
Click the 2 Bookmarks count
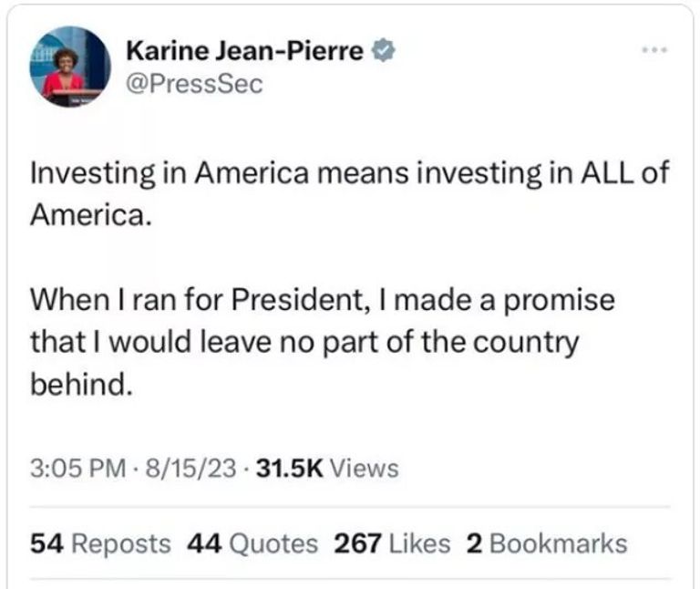point(546,543)
